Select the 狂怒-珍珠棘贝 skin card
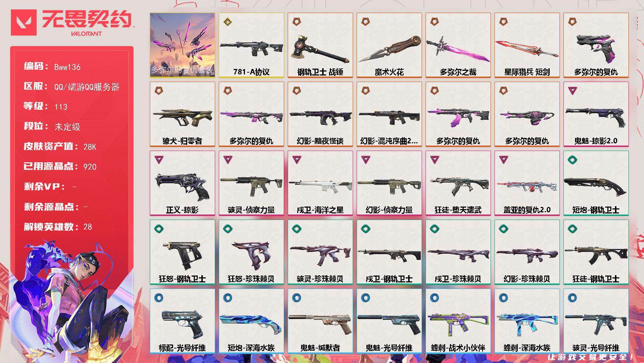This screenshot has height=363, width=644. pyautogui.click(x=251, y=252)
